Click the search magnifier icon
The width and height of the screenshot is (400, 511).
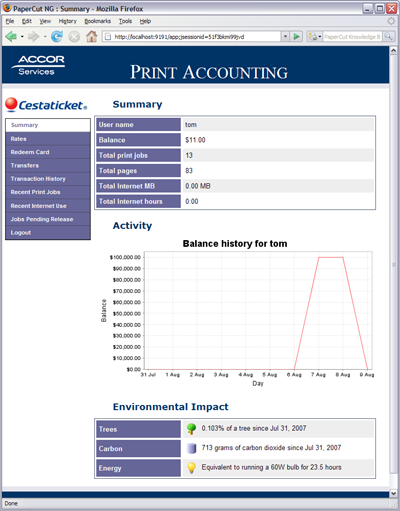388,37
